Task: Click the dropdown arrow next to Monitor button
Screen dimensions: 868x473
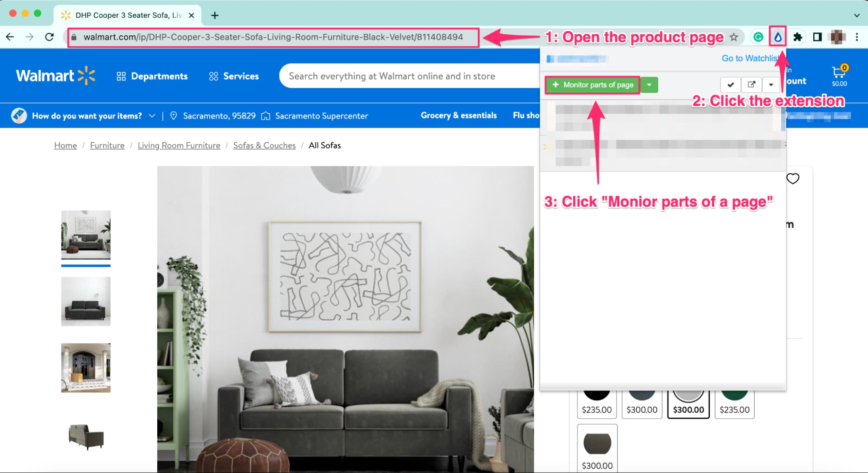Action: tap(650, 85)
